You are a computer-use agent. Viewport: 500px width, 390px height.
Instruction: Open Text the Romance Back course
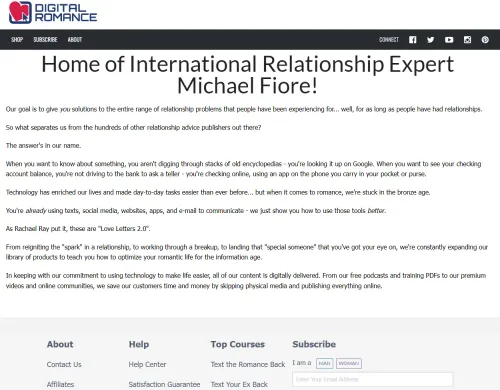[248, 364]
